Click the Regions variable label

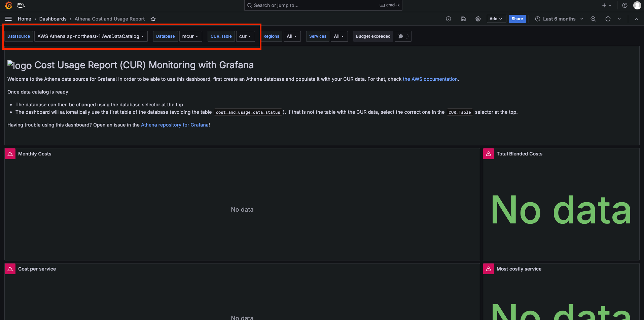pos(271,36)
